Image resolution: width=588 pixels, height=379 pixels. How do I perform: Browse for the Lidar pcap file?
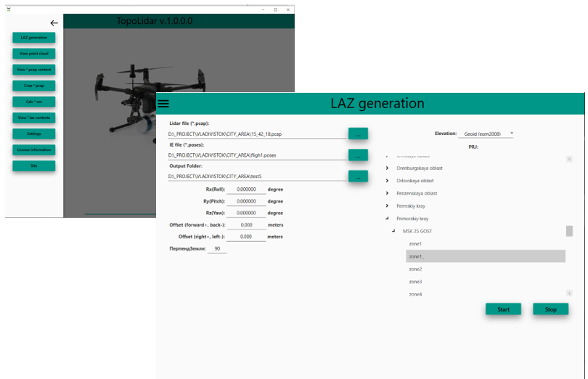coord(358,134)
